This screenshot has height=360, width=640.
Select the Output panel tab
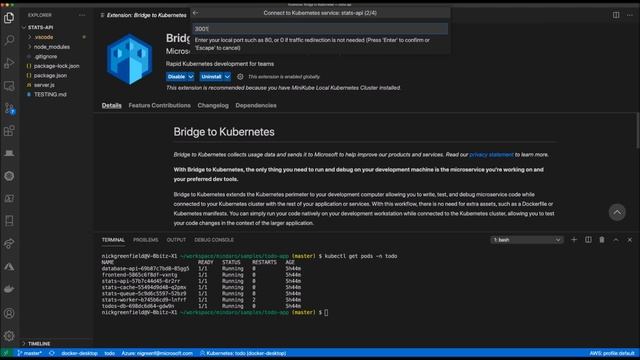(x=176, y=240)
